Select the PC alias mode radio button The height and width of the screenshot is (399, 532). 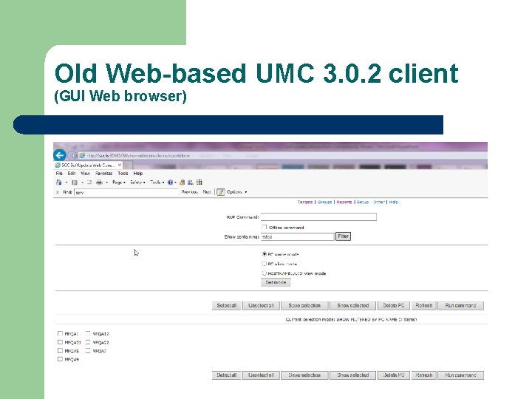click(x=265, y=264)
